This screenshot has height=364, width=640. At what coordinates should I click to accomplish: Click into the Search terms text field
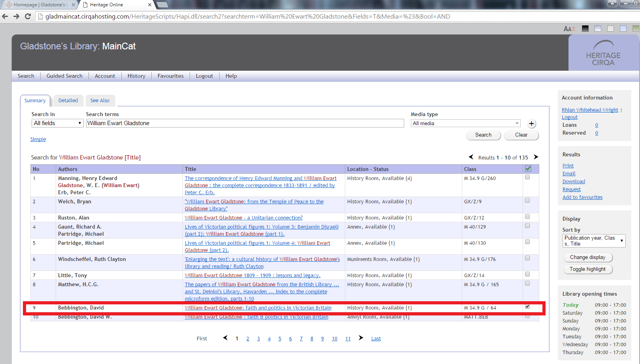pos(245,123)
